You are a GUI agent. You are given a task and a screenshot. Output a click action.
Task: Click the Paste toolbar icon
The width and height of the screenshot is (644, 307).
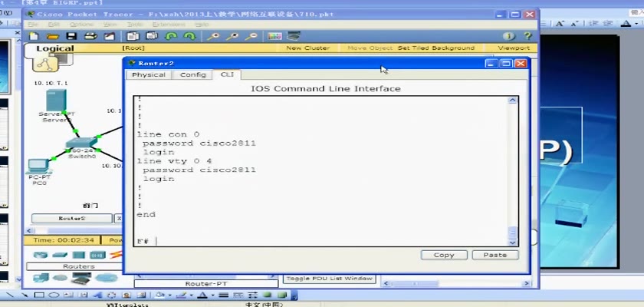coord(152,36)
